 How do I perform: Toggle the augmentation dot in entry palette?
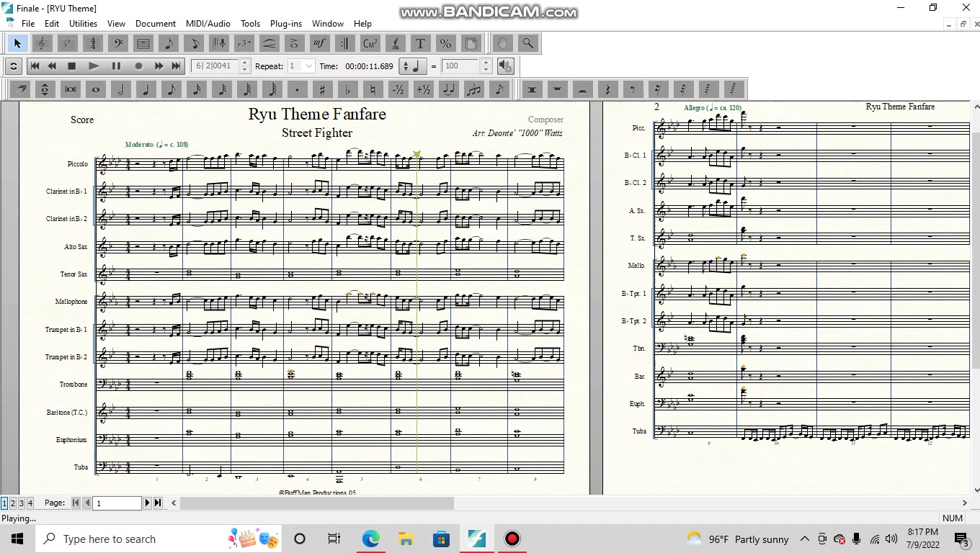pos(297,90)
